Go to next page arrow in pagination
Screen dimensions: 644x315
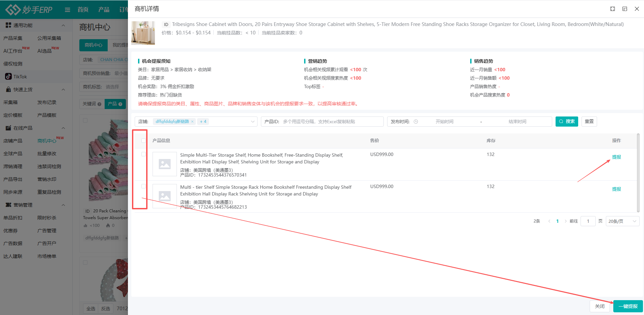point(565,221)
